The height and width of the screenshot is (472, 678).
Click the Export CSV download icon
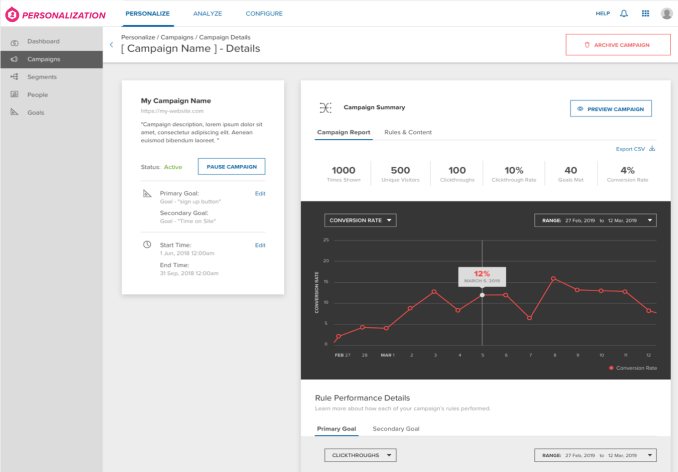pyautogui.click(x=652, y=149)
